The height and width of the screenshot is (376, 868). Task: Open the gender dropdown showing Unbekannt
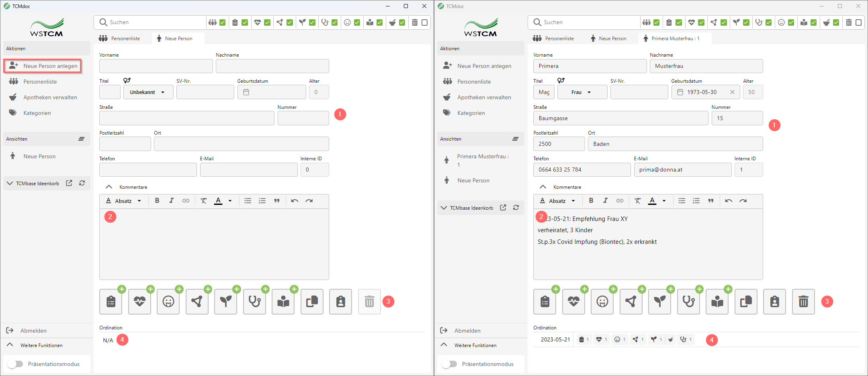(x=148, y=92)
